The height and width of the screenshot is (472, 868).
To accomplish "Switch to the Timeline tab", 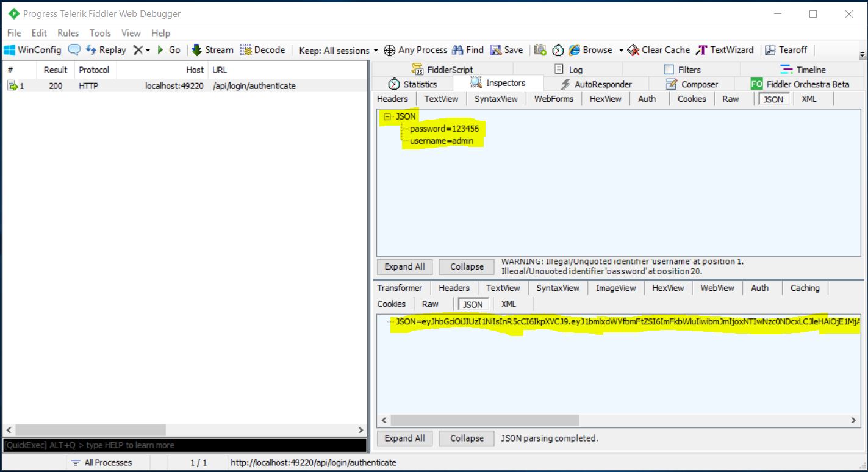I will click(x=802, y=70).
